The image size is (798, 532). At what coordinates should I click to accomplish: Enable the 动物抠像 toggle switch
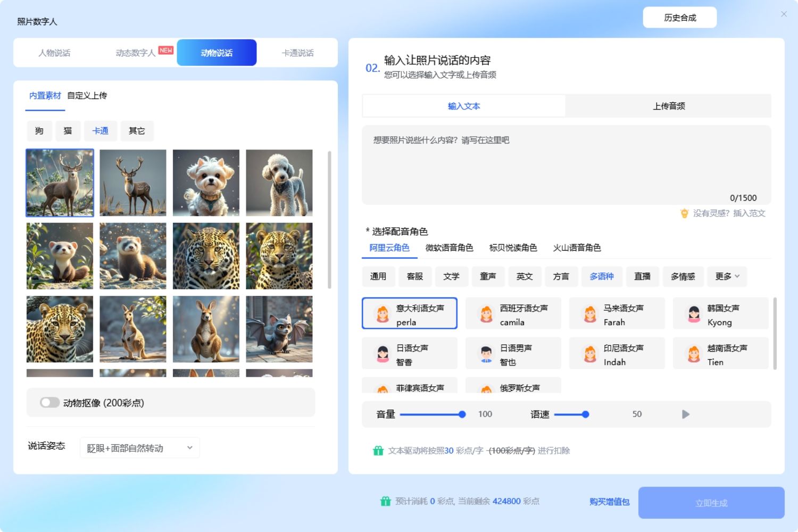point(49,403)
